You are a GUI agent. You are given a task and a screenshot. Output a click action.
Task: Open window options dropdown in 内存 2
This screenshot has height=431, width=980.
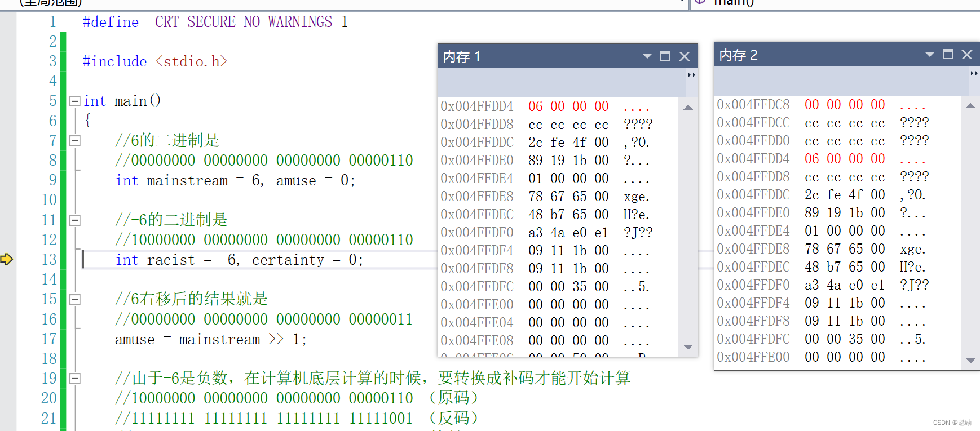[x=930, y=55]
